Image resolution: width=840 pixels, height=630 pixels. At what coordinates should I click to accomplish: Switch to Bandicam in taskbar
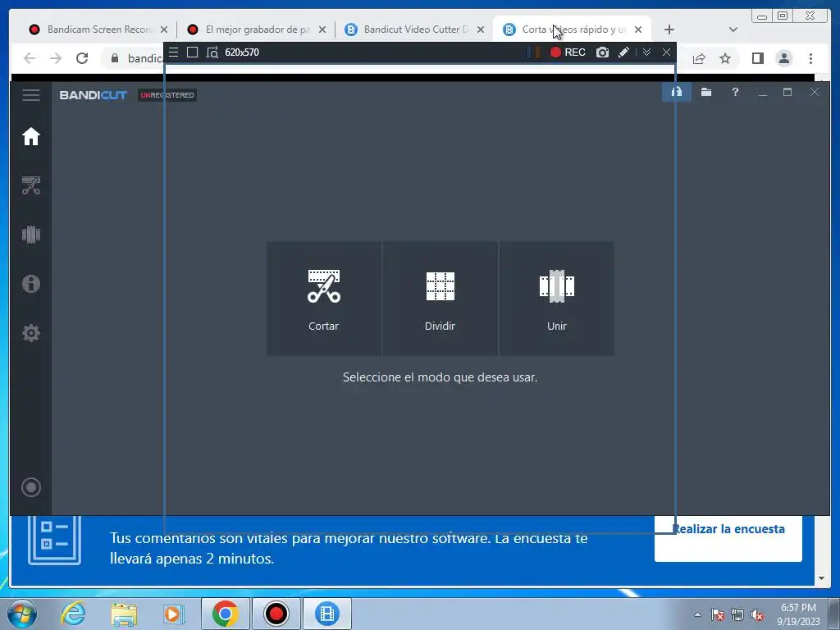click(x=276, y=614)
